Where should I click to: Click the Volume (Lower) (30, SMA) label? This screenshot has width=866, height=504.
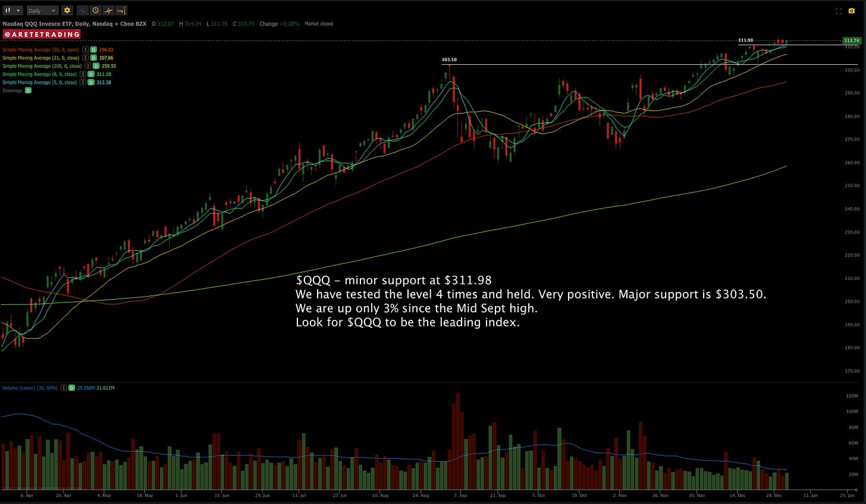30,388
